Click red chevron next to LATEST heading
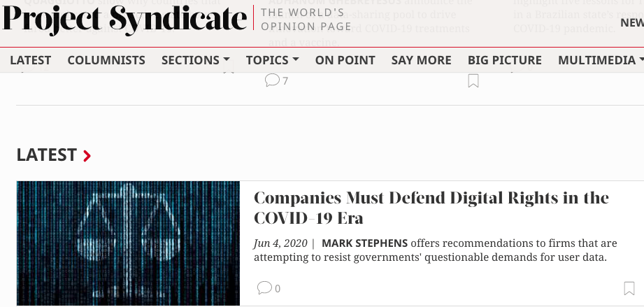The image size is (644, 307). click(x=87, y=156)
